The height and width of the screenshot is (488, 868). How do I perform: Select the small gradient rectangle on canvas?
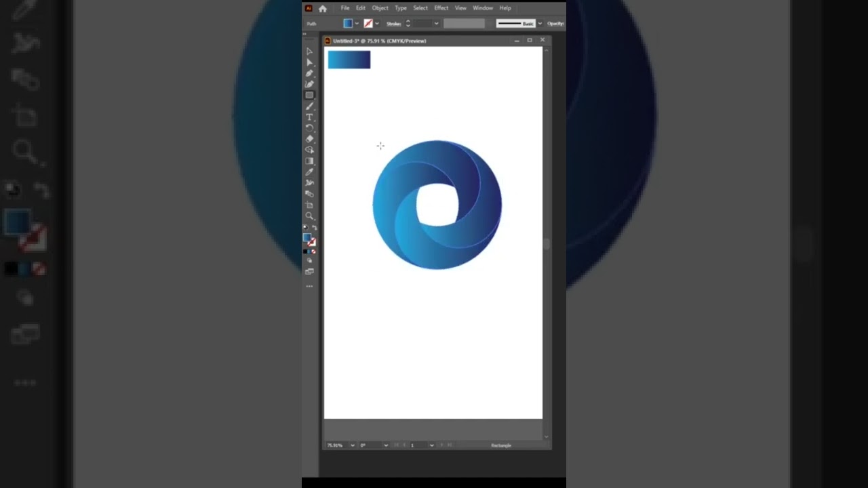(x=349, y=60)
